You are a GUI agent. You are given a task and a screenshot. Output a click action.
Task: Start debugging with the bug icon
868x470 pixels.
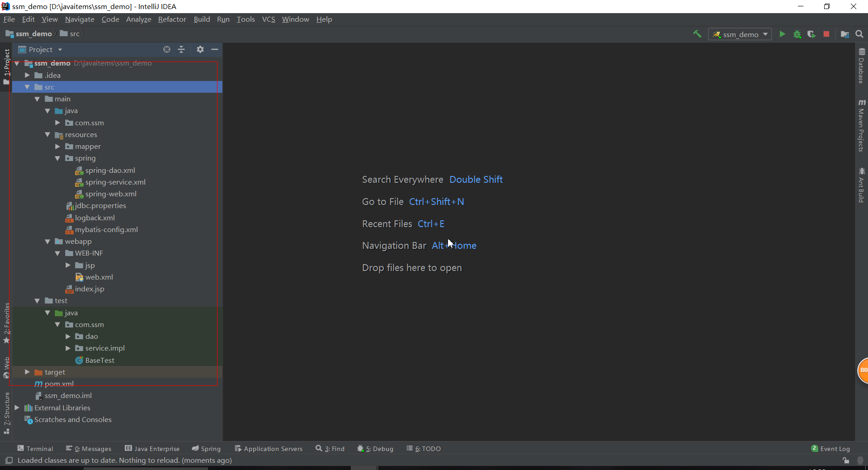797,34
